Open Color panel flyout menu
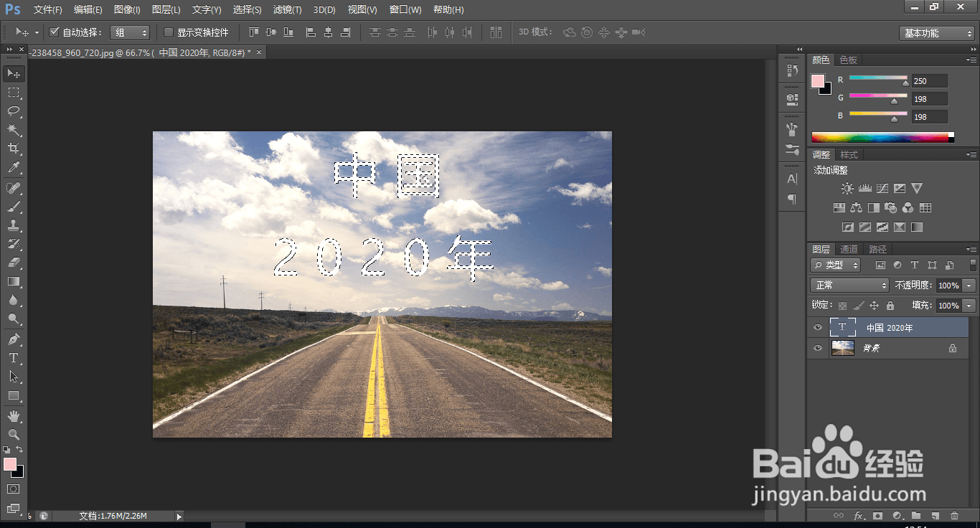Image resolution: width=980 pixels, height=528 pixels. pyautogui.click(x=971, y=60)
